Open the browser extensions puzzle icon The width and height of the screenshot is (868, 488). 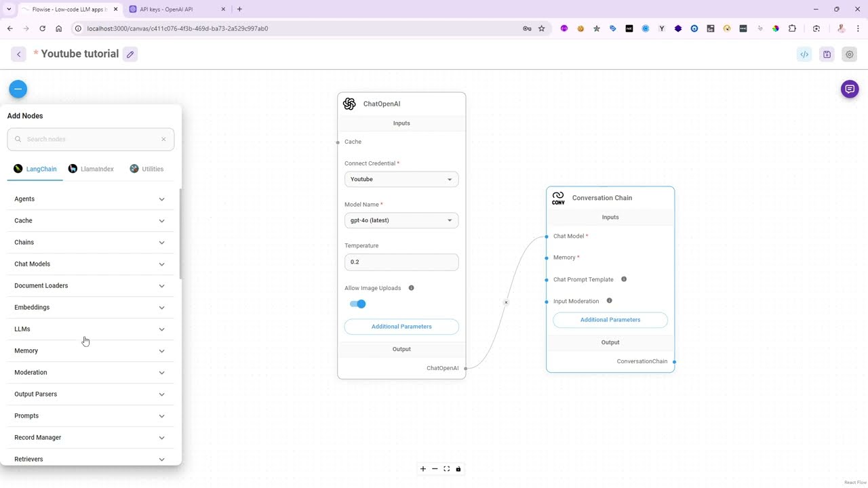tap(792, 28)
